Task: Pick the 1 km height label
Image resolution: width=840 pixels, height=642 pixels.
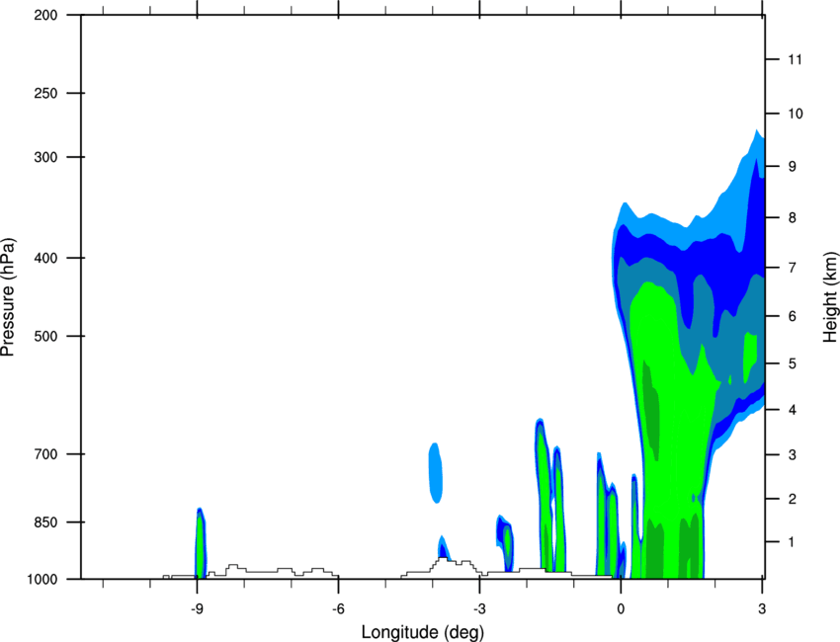Action: (793, 542)
